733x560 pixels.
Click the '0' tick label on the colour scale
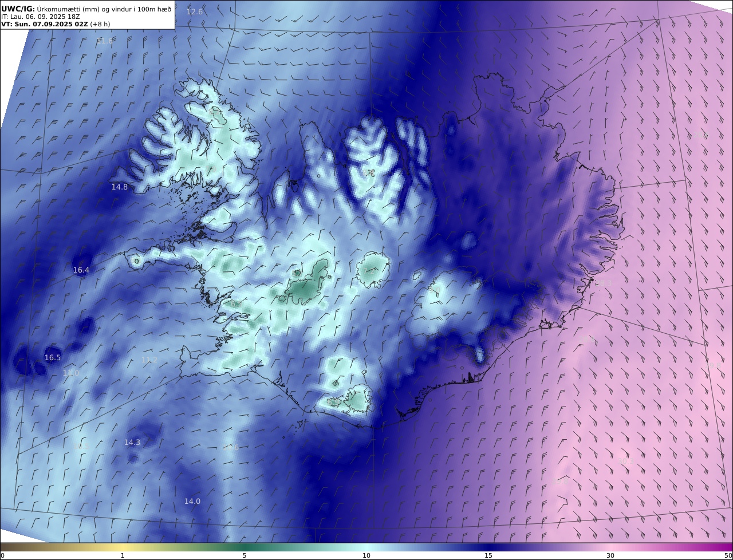(x=2, y=555)
